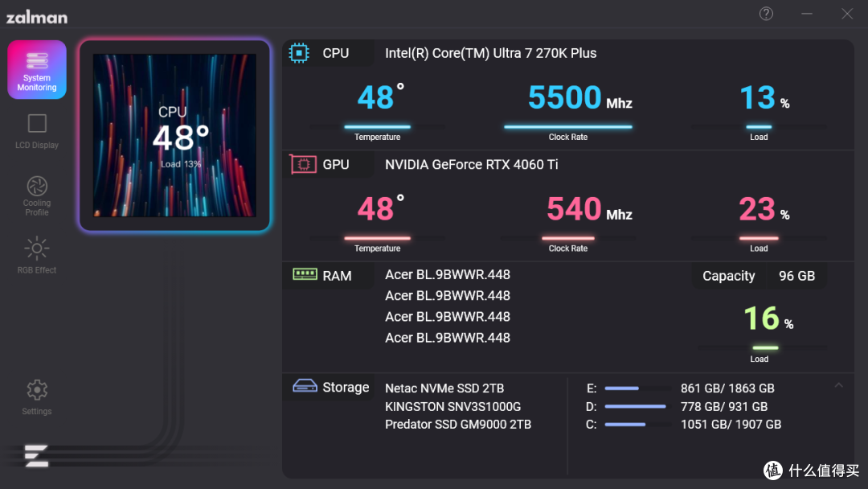Click the 5500 Mhz CPU clock value

point(579,97)
